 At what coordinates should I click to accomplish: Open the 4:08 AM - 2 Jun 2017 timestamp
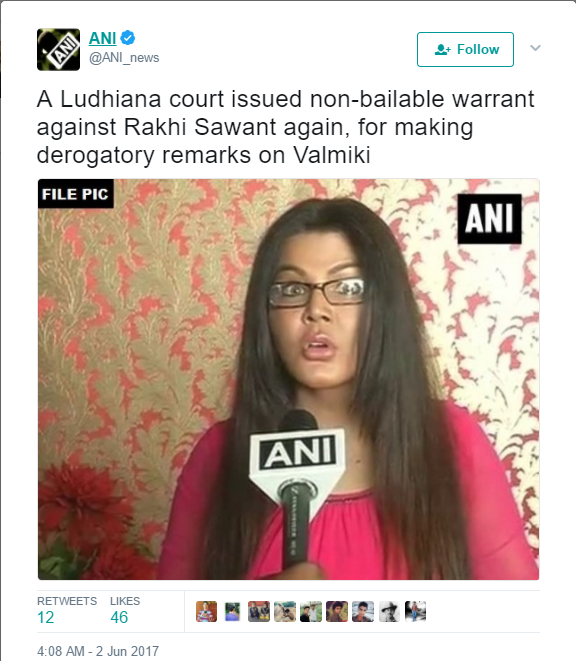pos(98,651)
